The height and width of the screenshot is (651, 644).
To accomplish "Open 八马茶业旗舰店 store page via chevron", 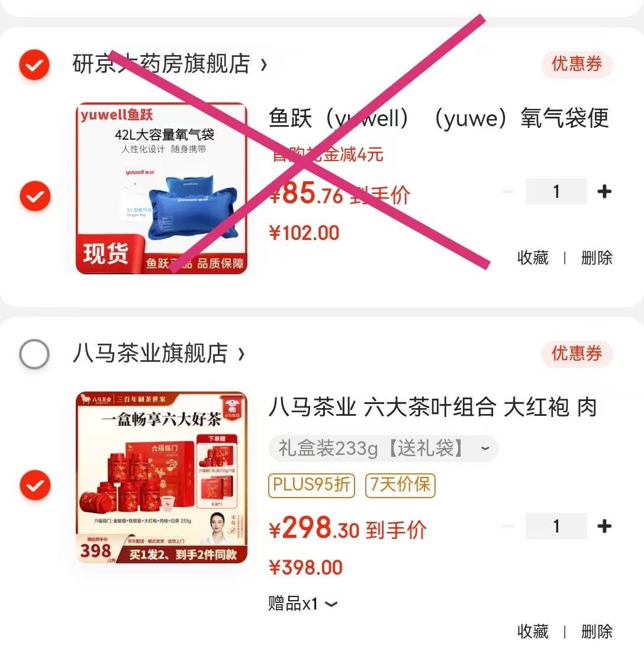I will pyautogui.click(x=241, y=354).
